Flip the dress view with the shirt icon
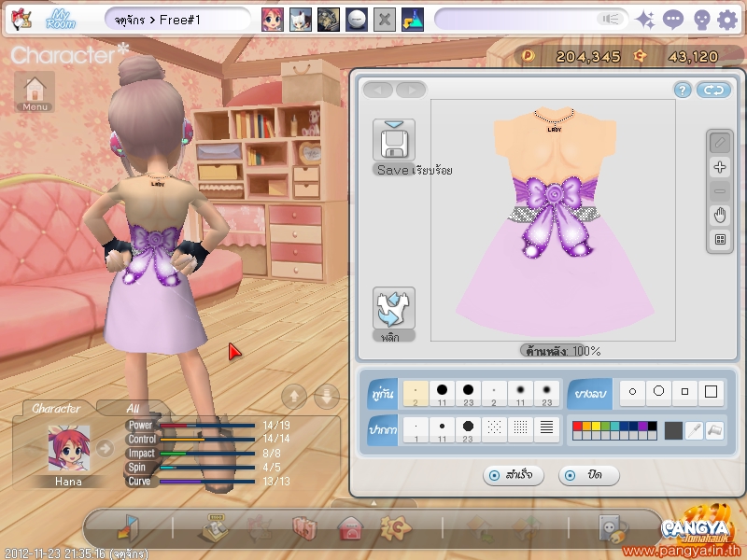The width and height of the screenshot is (747, 560). click(393, 308)
